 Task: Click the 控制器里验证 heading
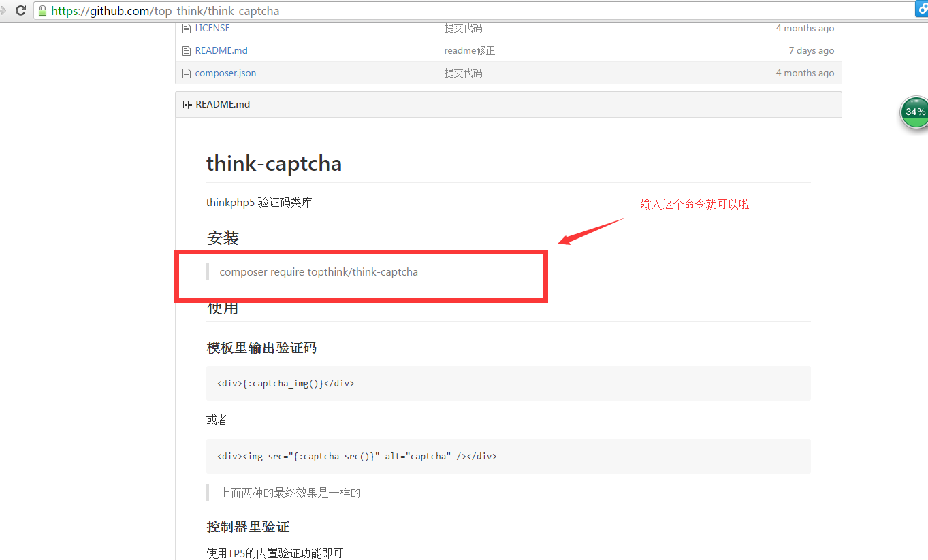pos(248,527)
